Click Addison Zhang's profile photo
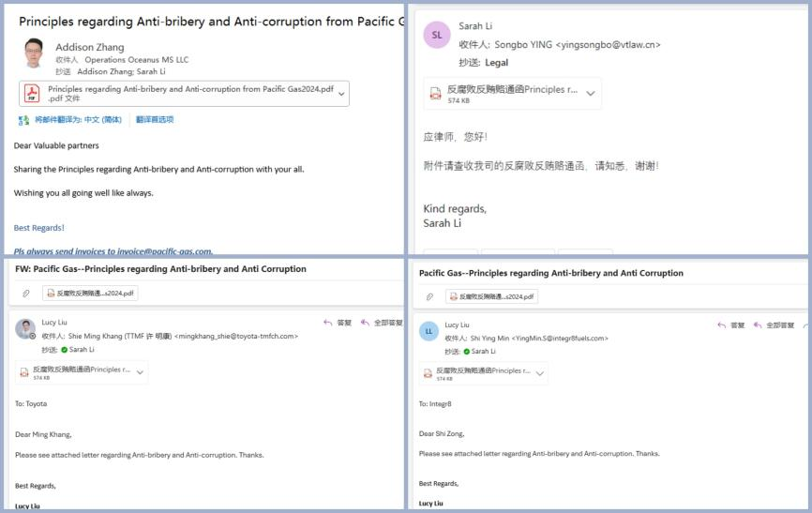The image size is (812, 513). (34, 53)
